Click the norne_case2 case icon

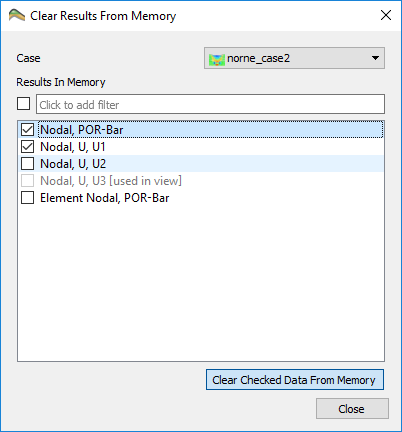pos(217,59)
